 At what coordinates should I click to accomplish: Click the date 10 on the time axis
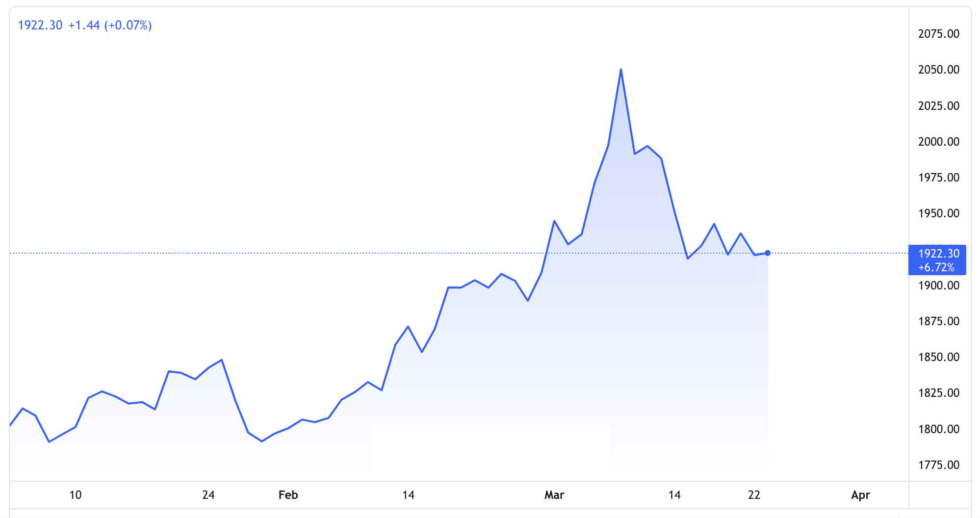pos(76,495)
